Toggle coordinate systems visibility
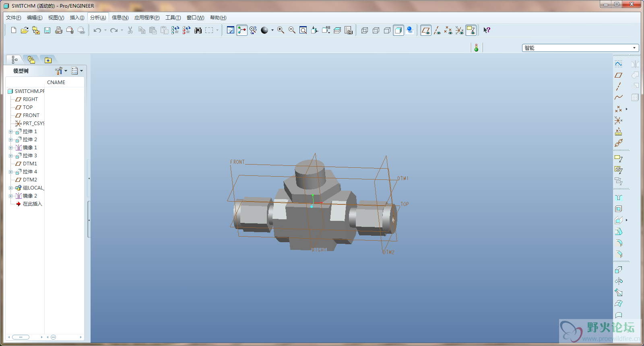The height and width of the screenshot is (346, 644). point(460,30)
